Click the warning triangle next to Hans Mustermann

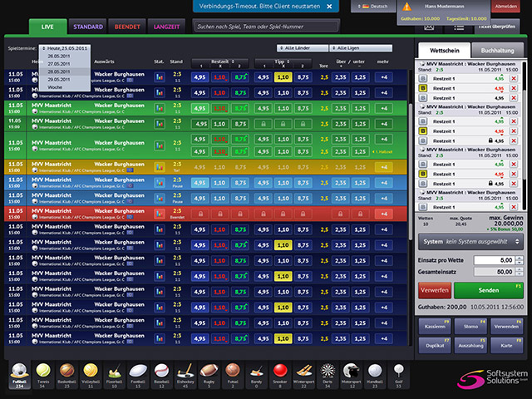pyautogui.click(x=406, y=7)
